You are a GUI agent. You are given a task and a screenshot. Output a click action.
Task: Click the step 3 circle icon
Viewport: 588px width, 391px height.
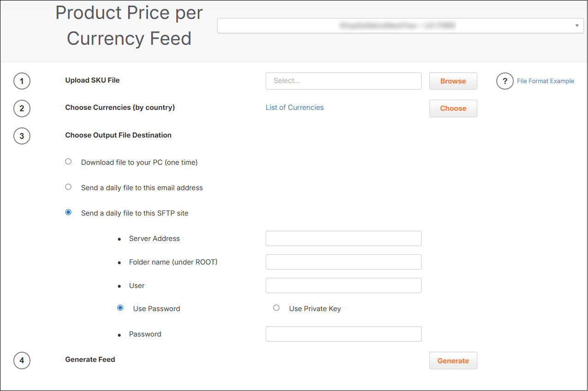tap(22, 136)
